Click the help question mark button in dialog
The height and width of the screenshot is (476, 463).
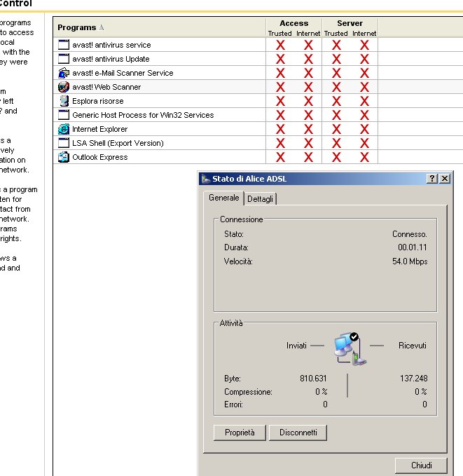(432, 179)
